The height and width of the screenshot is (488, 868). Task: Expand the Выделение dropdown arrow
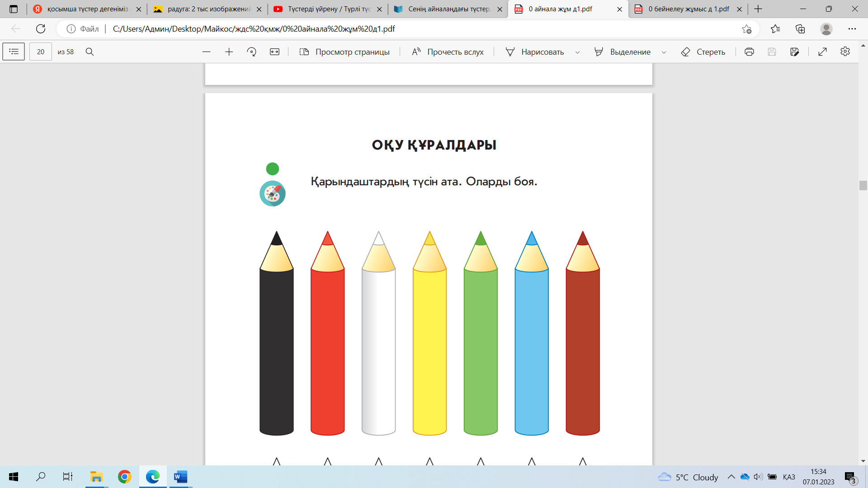(x=664, y=52)
